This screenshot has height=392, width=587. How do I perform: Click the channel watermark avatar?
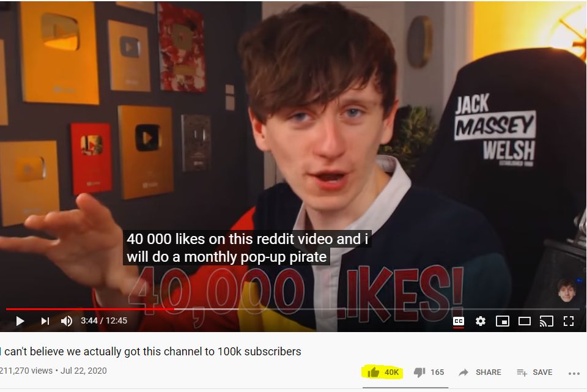tap(566, 290)
